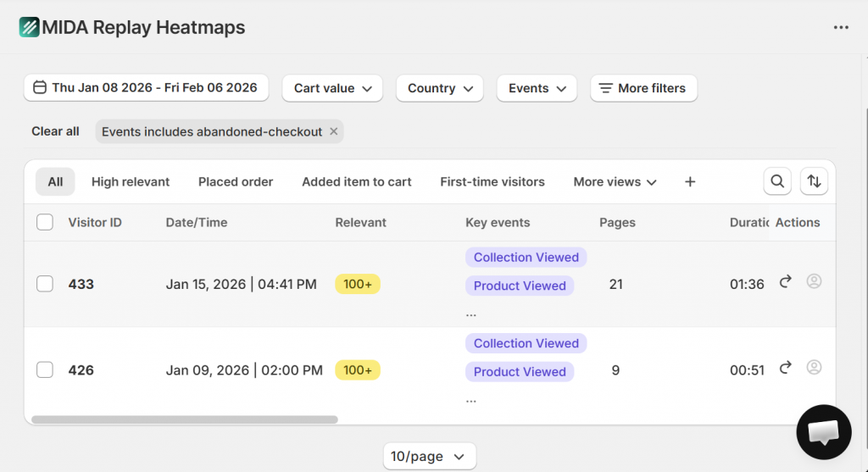Click the Clear all filters link

pos(55,131)
